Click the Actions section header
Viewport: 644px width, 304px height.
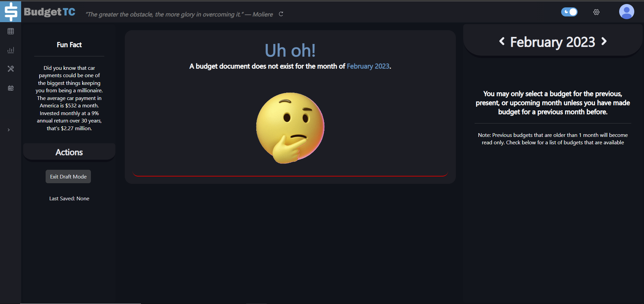click(69, 152)
